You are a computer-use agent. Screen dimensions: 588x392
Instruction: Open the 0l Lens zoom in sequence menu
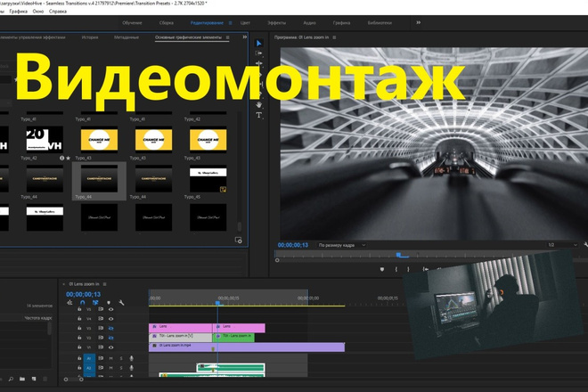click(104, 284)
